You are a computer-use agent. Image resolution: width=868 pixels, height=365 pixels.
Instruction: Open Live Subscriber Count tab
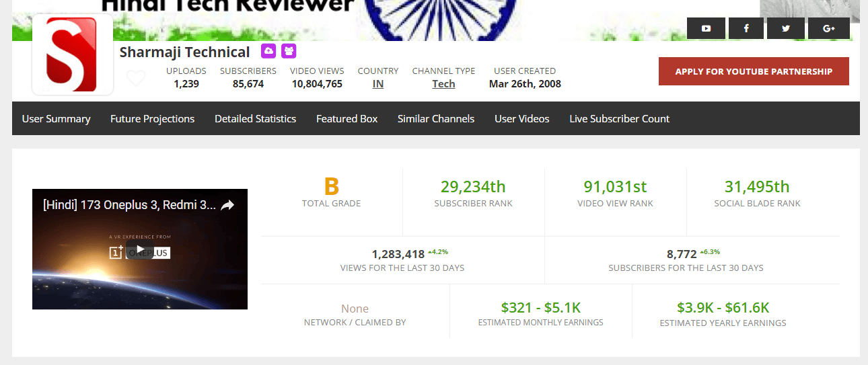click(619, 118)
